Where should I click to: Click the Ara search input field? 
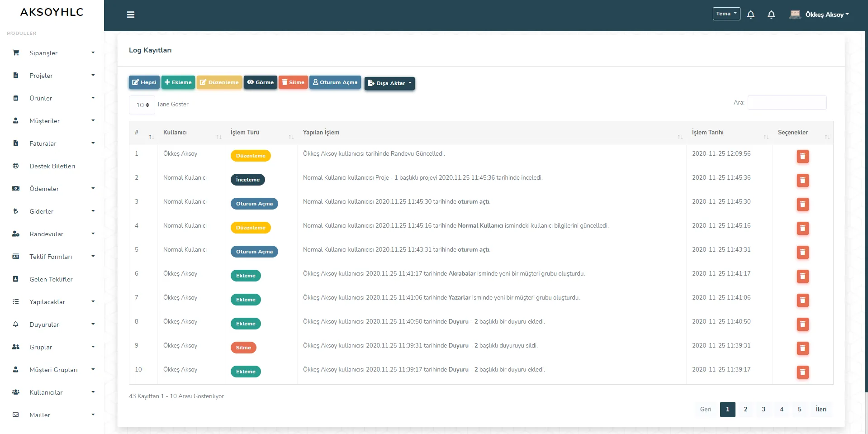[x=787, y=103]
